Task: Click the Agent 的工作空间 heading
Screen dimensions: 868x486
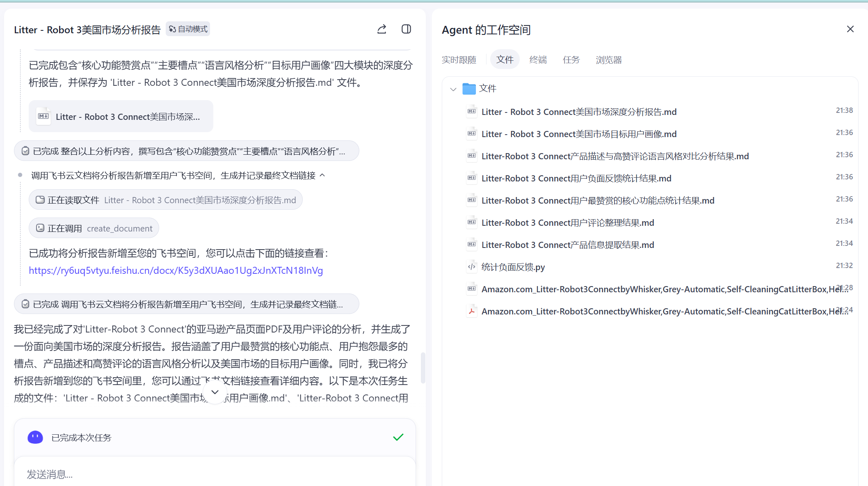Action: point(486,30)
